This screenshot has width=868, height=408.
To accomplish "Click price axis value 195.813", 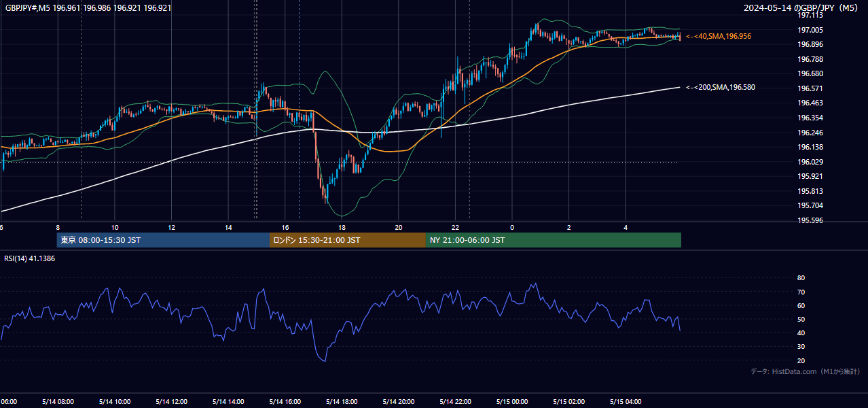I will click(x=810, y=191).
